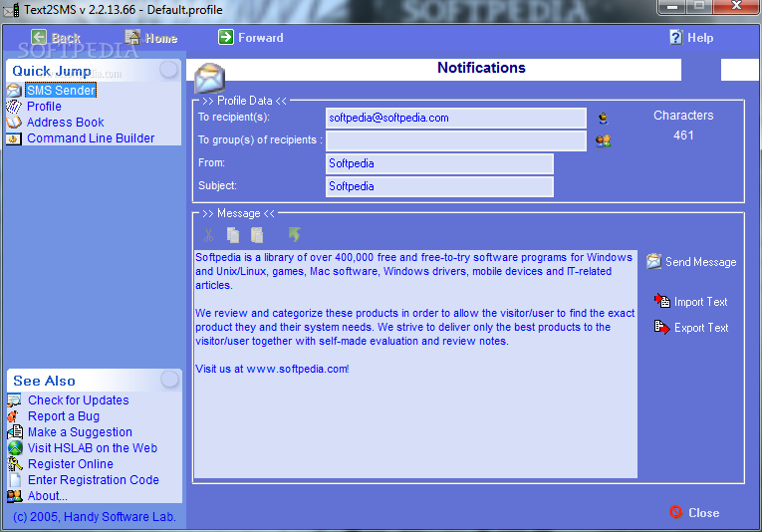Click the Close button label

(x=703, y=512)
